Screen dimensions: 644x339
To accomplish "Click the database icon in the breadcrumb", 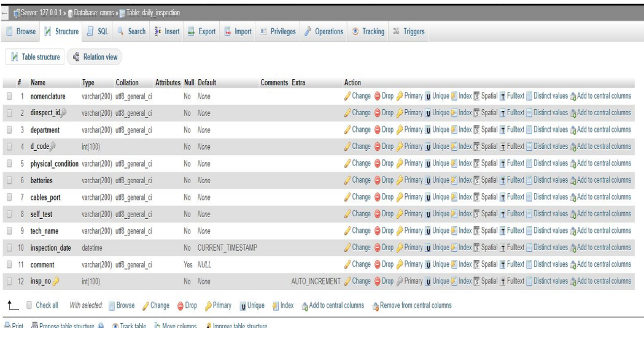I will click(70, 13).
